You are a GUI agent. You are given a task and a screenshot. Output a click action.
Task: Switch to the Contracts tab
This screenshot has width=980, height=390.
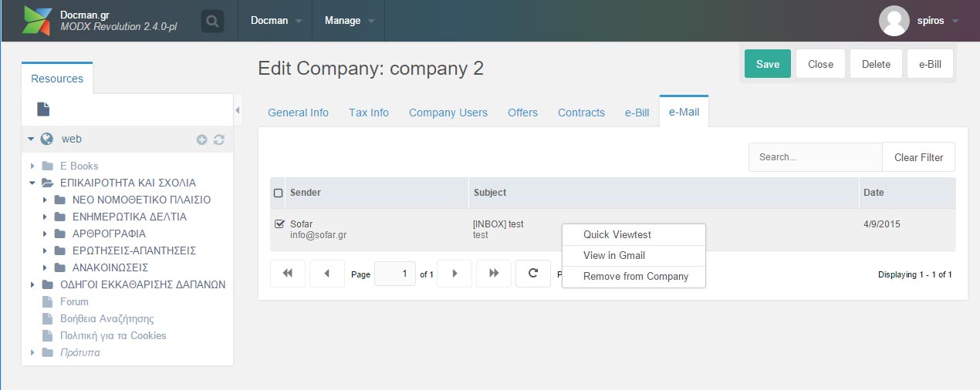[x=581, y=113]
